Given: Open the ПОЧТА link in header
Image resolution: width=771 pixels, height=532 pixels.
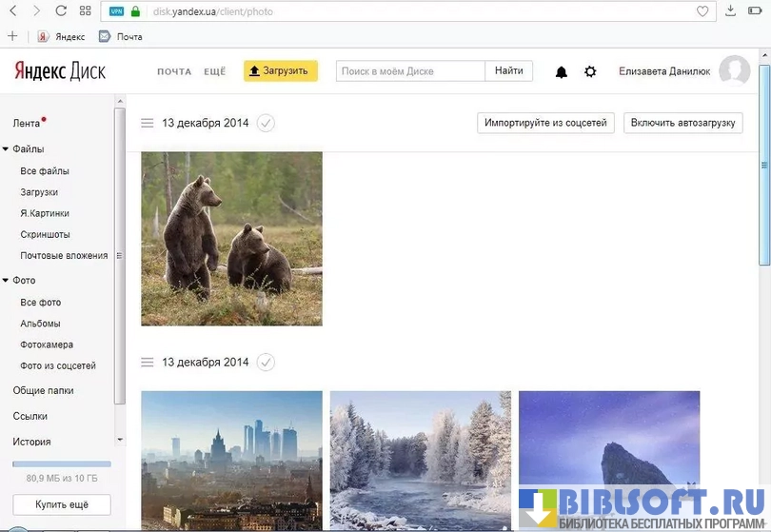Looking at the screenshot, I should pos(174,71).
